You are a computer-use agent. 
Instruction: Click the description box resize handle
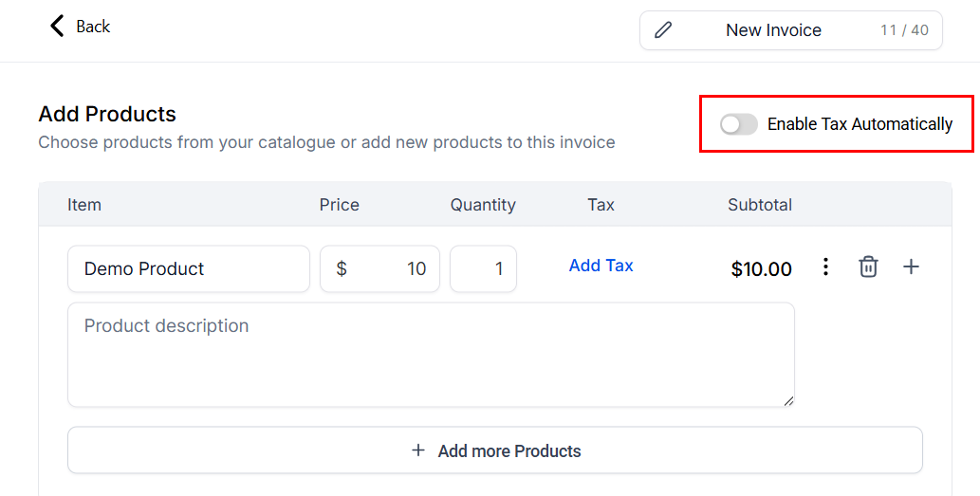click(x=788, y=401)
